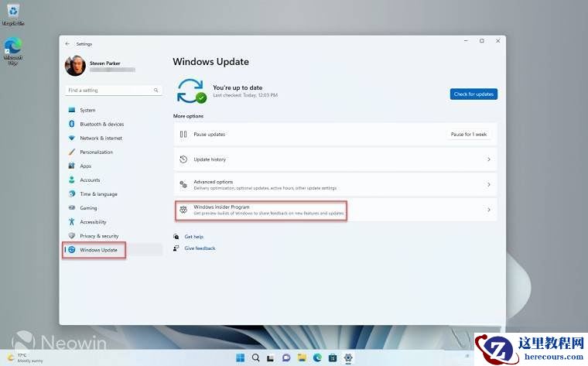Open the weather widget on taskbar
Screen dimensions: 588x366
tap(26, 357)
